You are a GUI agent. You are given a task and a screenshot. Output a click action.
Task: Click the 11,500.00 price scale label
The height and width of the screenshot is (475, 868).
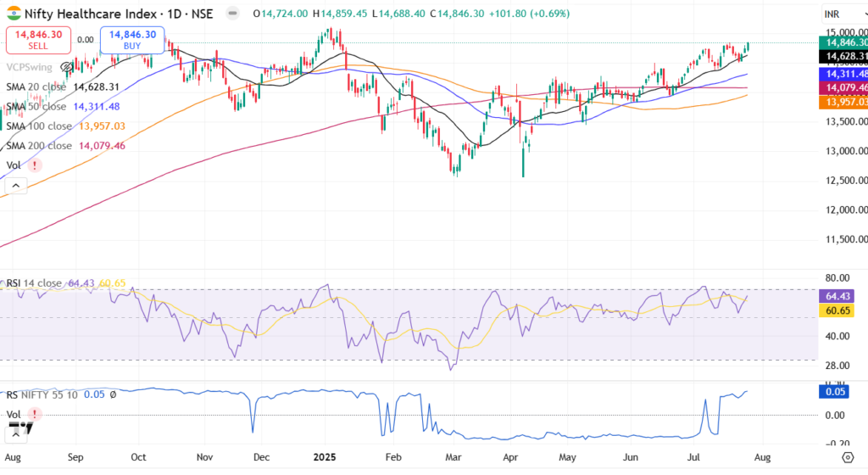(x=846, y=239)
